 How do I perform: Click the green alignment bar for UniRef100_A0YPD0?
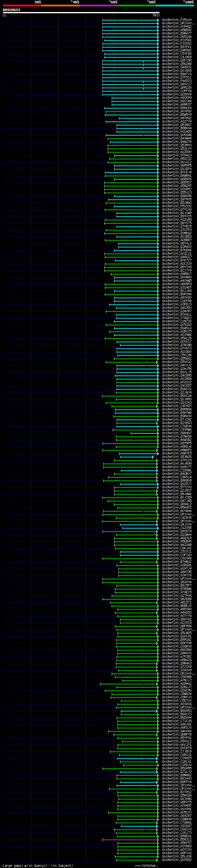[x=132, y=111]
